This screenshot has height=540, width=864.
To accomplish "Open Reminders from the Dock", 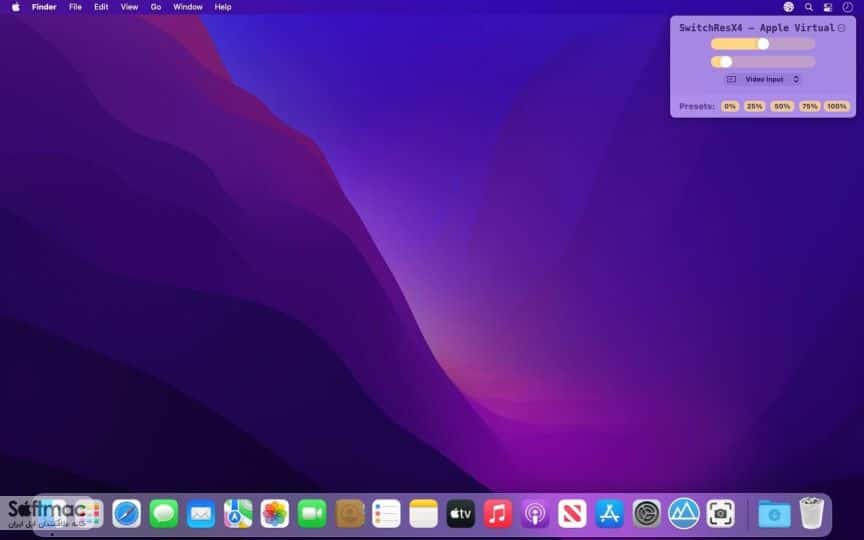I will pyautogui.click(x=386, y=514).
